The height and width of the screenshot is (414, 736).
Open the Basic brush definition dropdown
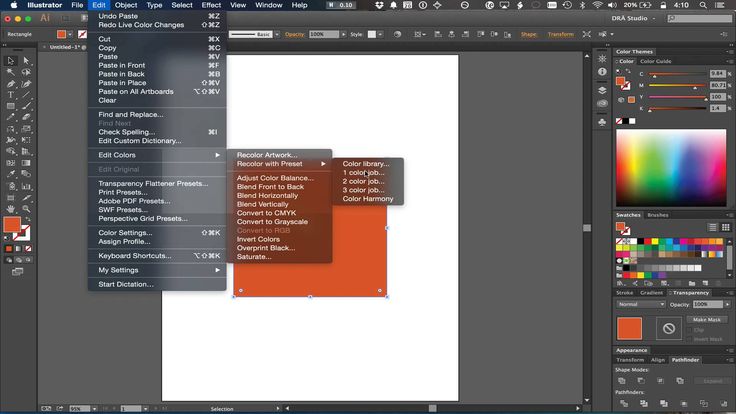[276, 34]
